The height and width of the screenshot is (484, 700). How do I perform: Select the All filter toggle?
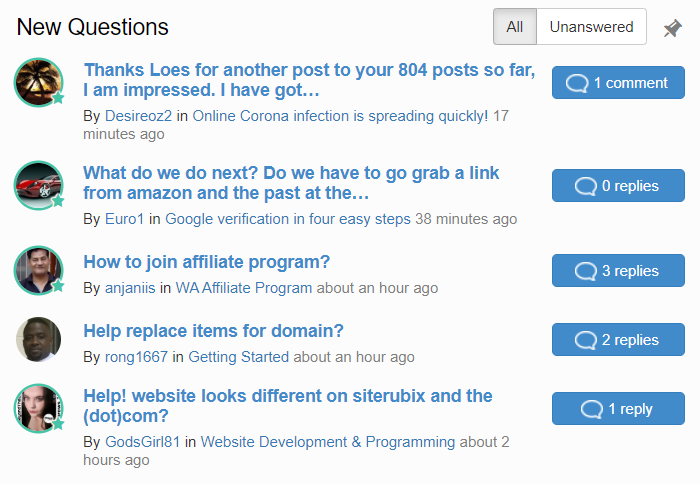pos(515,27)
